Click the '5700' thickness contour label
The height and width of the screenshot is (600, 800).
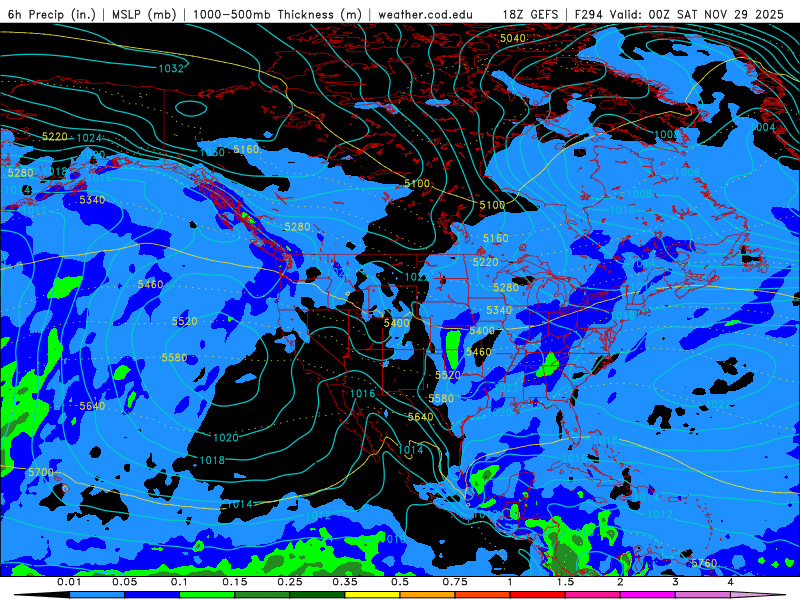(x=41, y=472)
